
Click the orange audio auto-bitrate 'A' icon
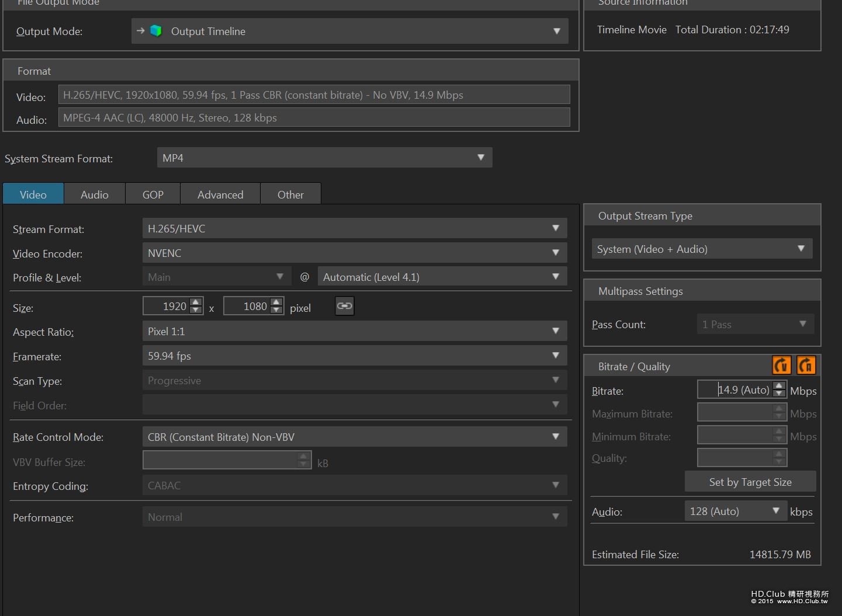pos(806,366)
